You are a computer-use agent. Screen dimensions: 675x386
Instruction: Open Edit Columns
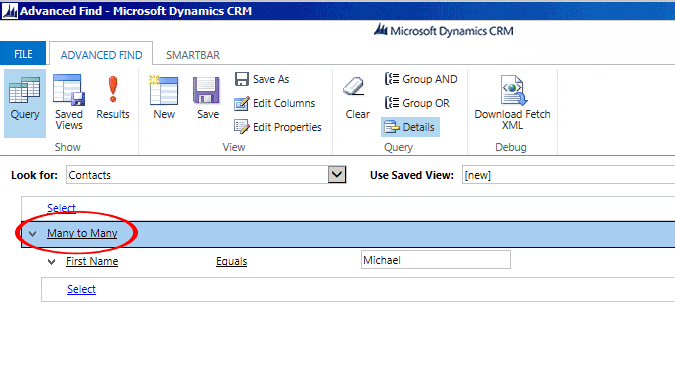coord(275,103)
